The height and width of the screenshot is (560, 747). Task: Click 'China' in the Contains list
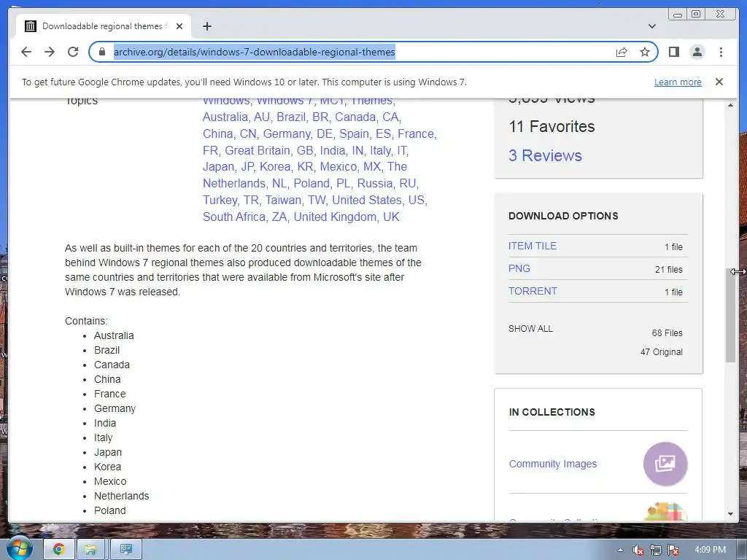click(107, 379)
